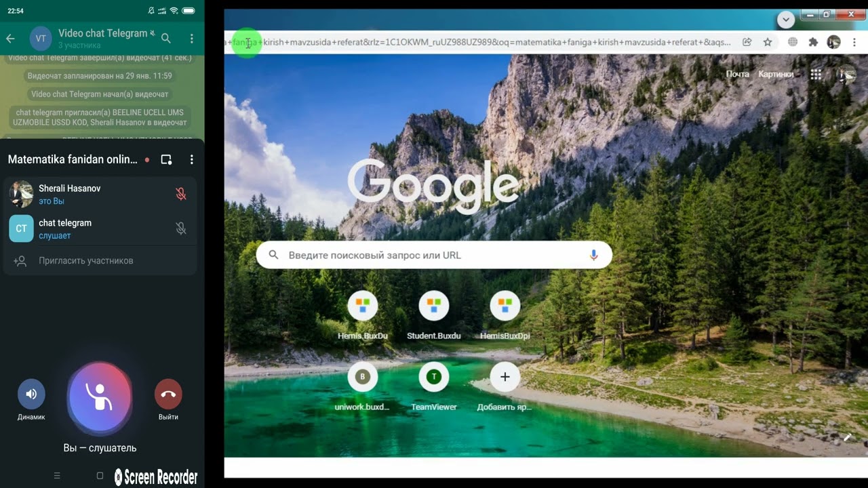Viewport: 868px width, 488px height.
Task: Tap the Android home nav button
Action: pyautogui.click(x=100, y=476)
